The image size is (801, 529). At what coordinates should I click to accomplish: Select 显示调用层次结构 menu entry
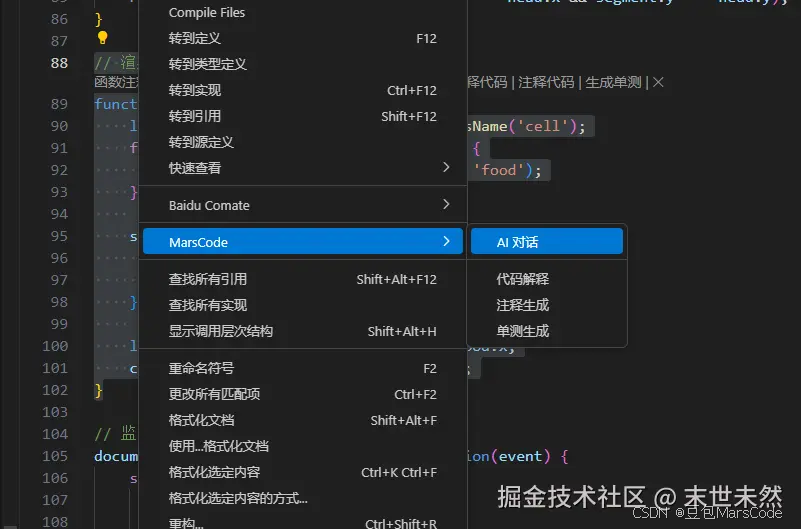tap(303, 331)
